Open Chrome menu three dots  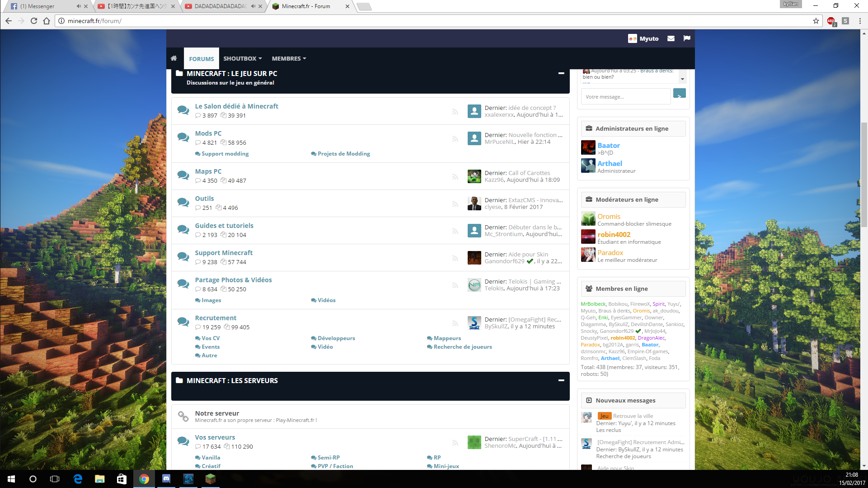[x=860, y=21]
